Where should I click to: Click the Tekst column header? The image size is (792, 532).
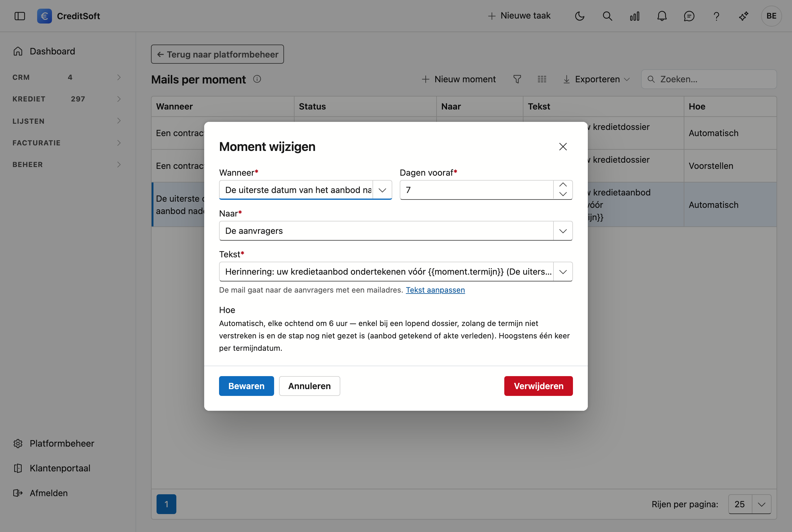point(603,106)
